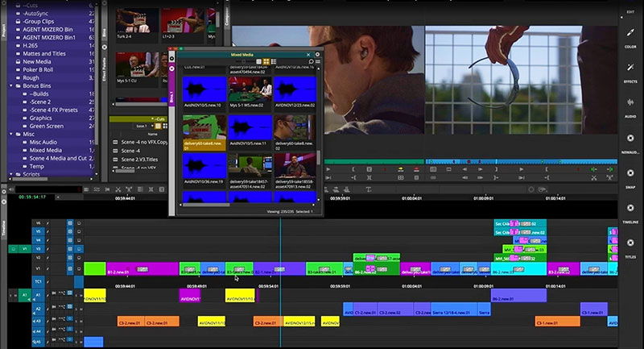This screenshot has width=644, height=349.
Task: Click the timeline timecode display 00:59:54:17
Action: click(x=32, y=197)
